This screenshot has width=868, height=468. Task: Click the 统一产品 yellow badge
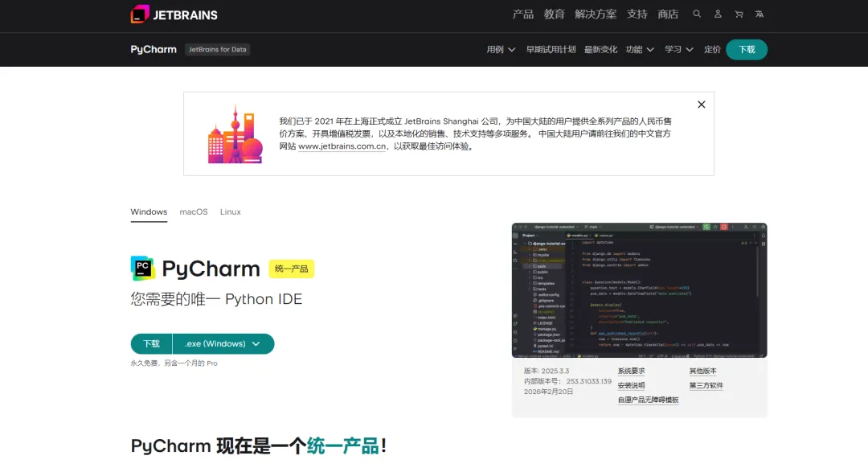[292, 269]
